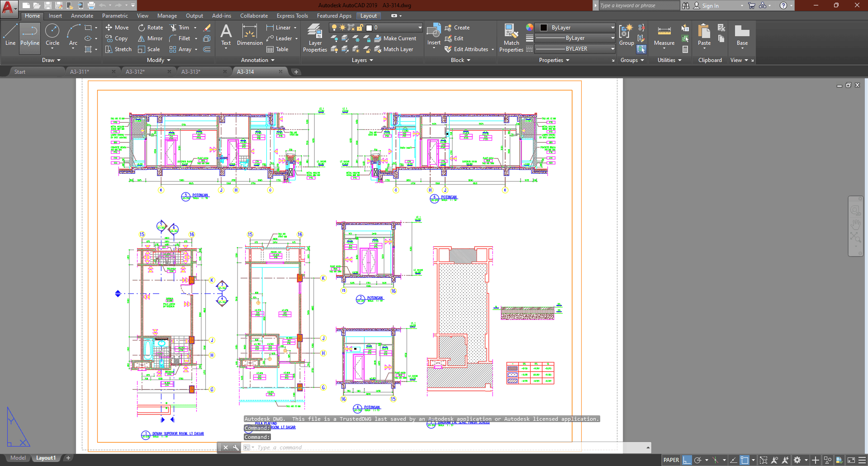
Task: Expand the Annotation panel
Action: (x=257, y=60)
